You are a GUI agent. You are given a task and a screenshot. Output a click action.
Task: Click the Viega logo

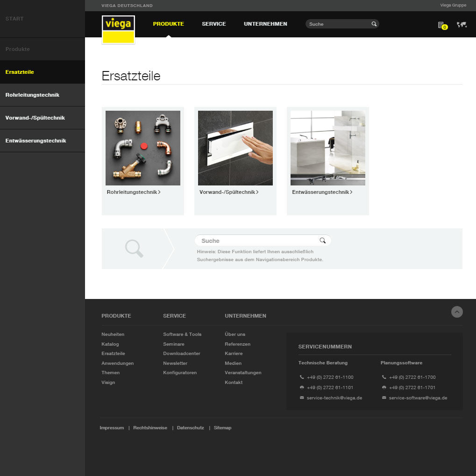point(118,29)
